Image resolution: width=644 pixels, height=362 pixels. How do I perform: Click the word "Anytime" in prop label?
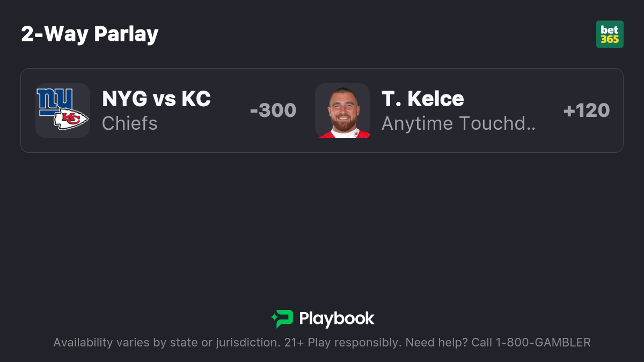pos(416,123)
